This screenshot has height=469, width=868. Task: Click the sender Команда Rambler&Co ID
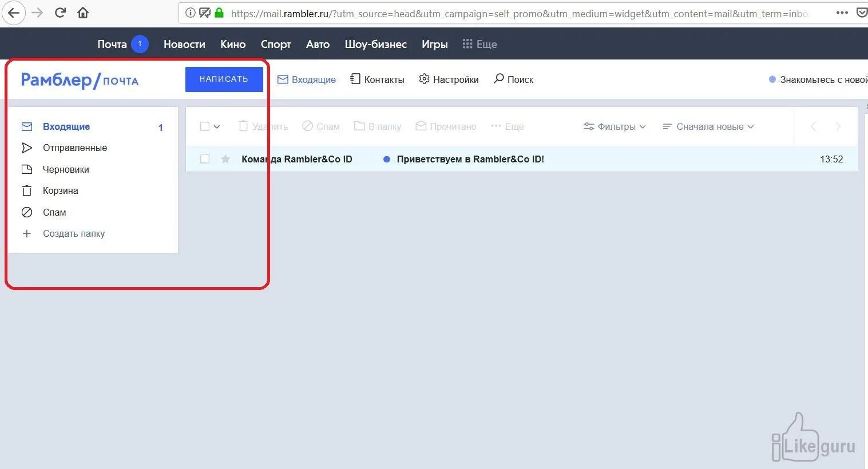pos(297,159)
